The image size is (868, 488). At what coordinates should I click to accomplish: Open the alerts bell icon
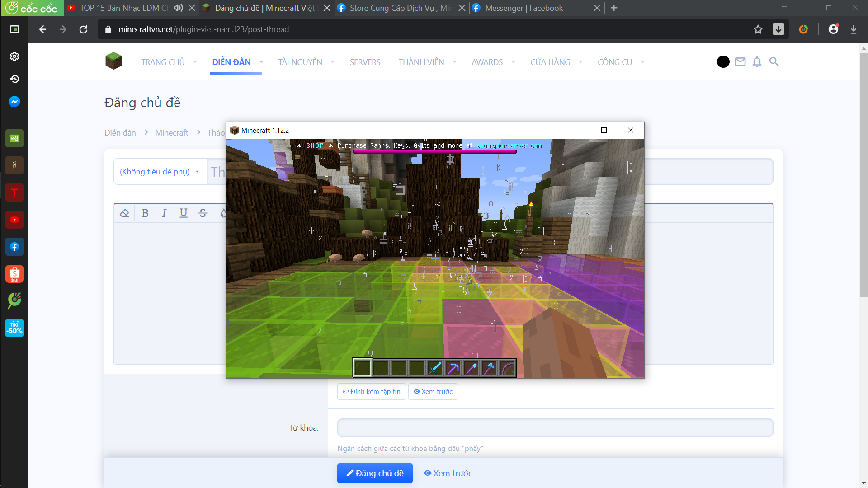tap(757, 62)
